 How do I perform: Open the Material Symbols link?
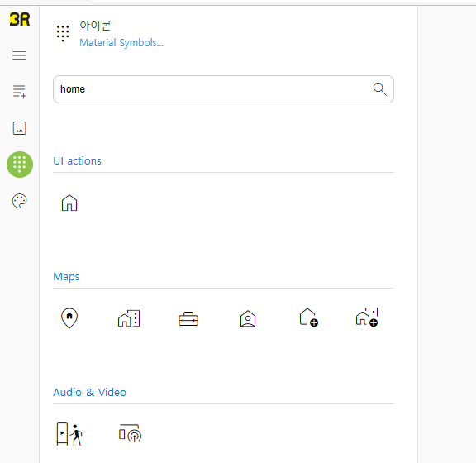[x=121, y=43]
